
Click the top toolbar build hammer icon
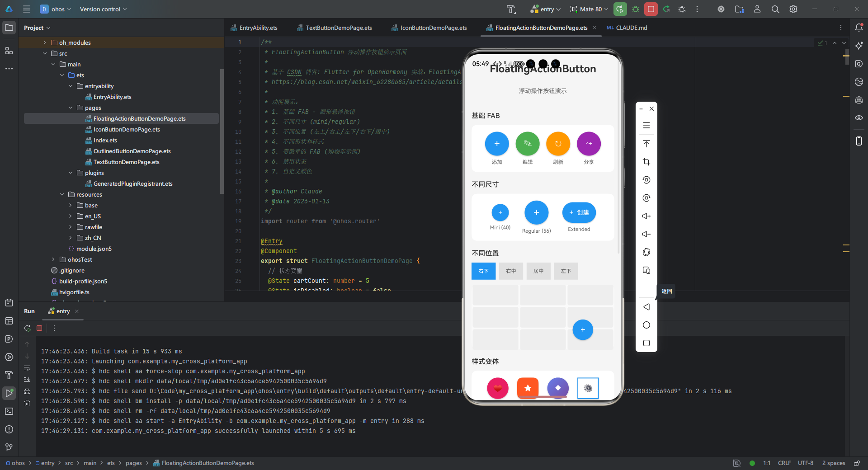[x=511, y=9]
